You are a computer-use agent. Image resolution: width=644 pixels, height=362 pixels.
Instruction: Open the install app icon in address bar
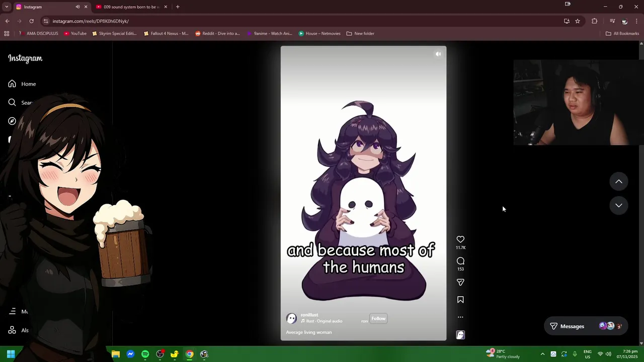(x=567, y=21)
